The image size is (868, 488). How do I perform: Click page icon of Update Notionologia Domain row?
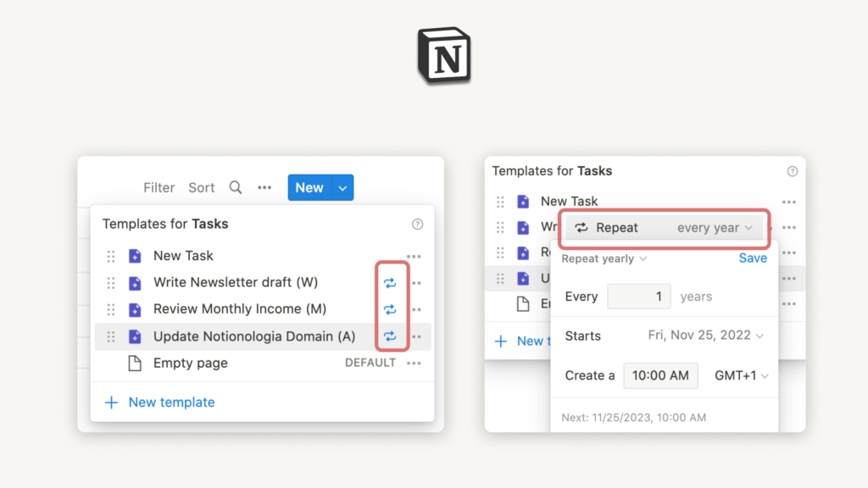point(135,336)
